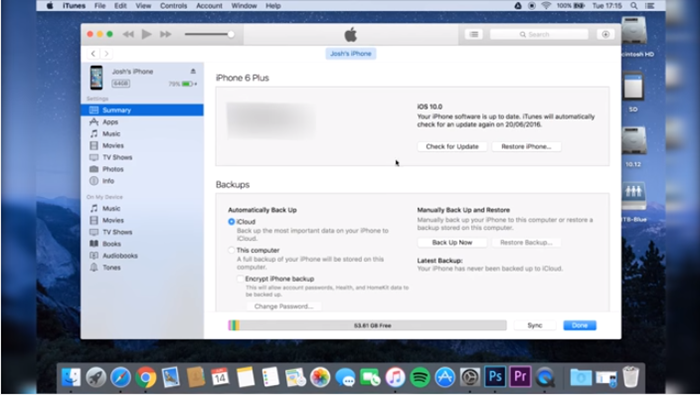Open the File menu

[100, 6]
